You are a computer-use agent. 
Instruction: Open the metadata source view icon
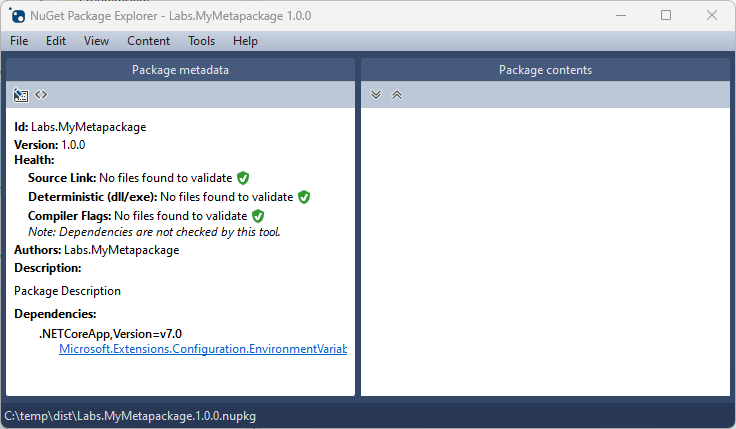coord(41,95)
